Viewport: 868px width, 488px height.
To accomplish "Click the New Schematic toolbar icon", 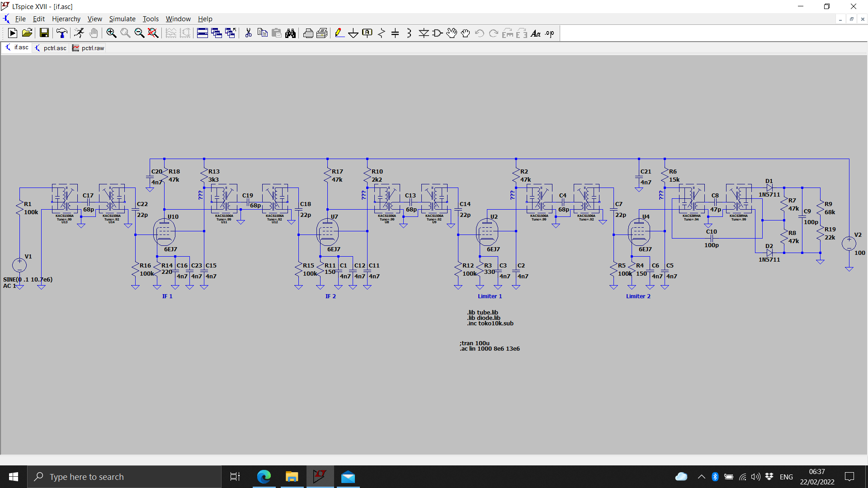I will [x=13, y=33].
